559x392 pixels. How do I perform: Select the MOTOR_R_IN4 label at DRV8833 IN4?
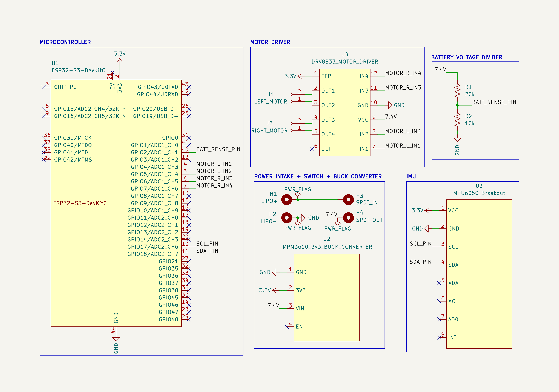point(403,73)
